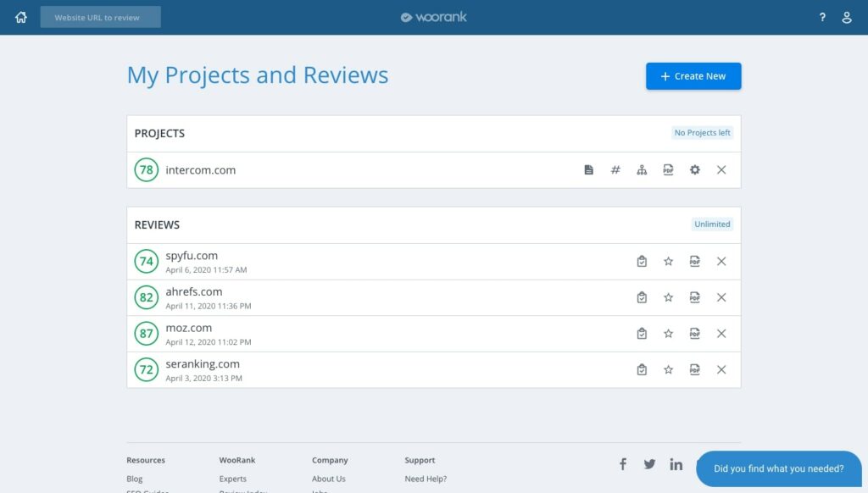Download ahrefs.com review as PDF

click(x=695, y=297)
